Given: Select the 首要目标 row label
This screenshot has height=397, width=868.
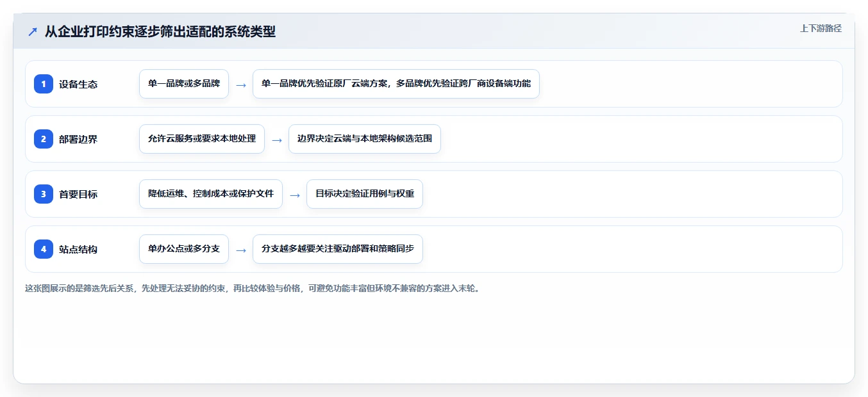Looking at the screenshot, I should 78,194.
